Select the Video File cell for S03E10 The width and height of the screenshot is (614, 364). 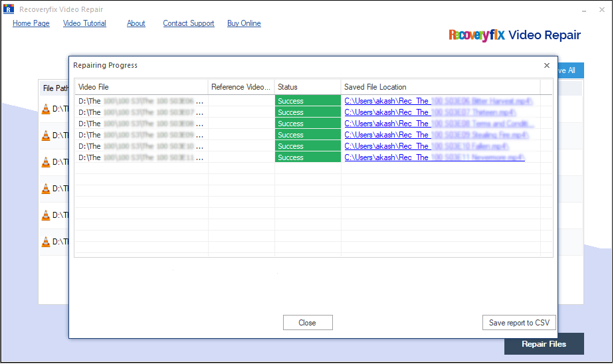click(x=142, y=146)
